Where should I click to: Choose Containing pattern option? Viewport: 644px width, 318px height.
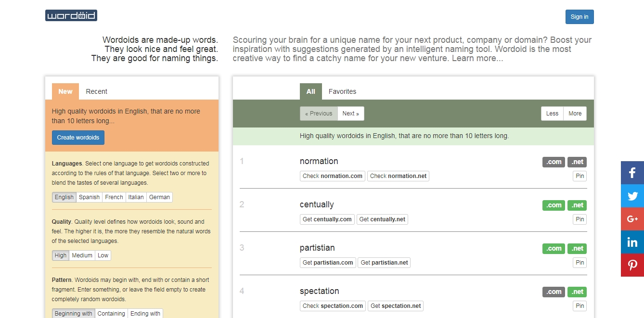click(111, 313)
